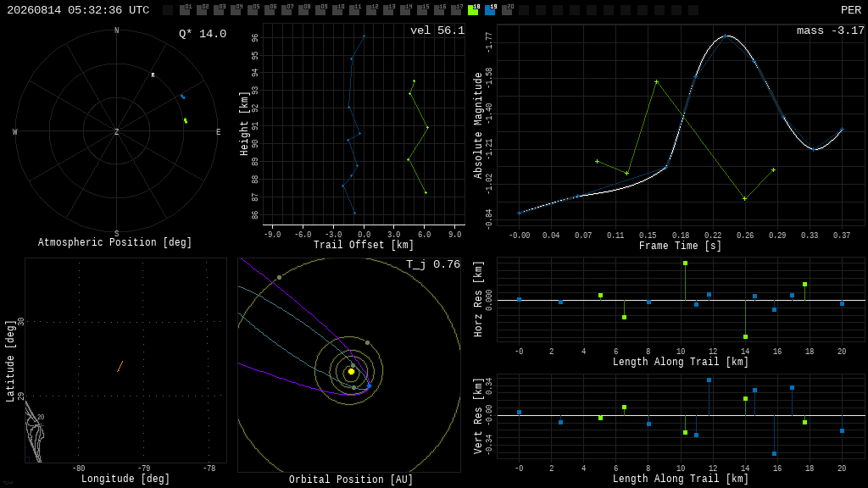
Task: Toggle the station 01 indicator box
Action: point(185,10)
